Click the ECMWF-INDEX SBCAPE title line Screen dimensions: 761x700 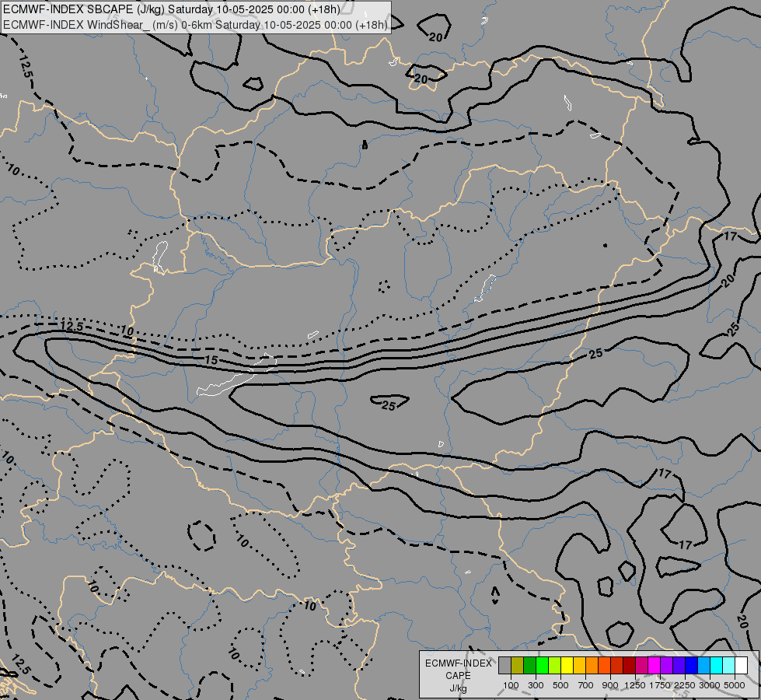tap(171, 9)
